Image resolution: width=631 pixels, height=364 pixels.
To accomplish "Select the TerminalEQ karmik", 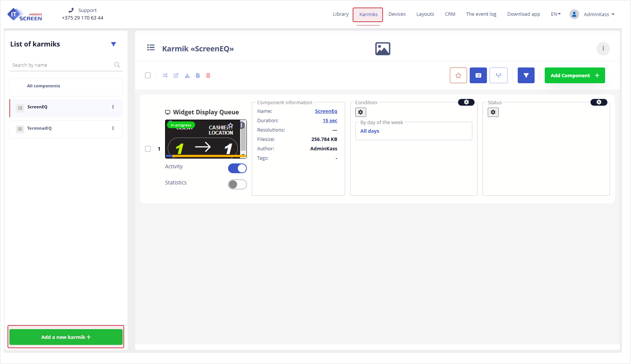I will pos(66,129).
